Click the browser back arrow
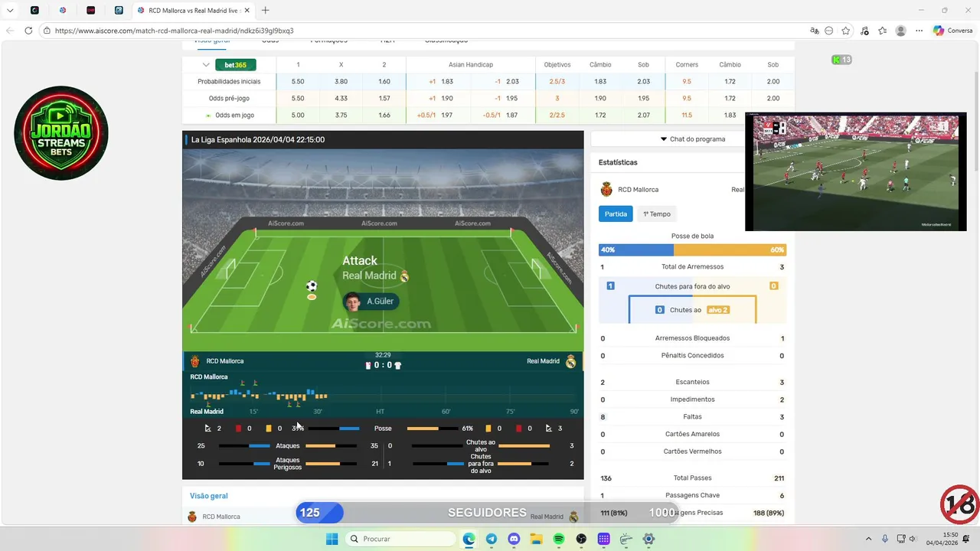 10,31
